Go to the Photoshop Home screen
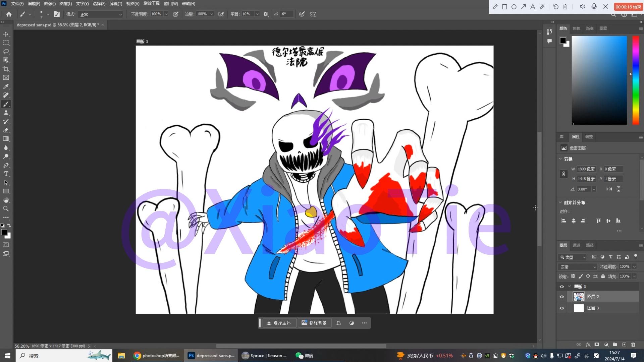The width and height of the screenshot is (644, 362). coord(9,14)
